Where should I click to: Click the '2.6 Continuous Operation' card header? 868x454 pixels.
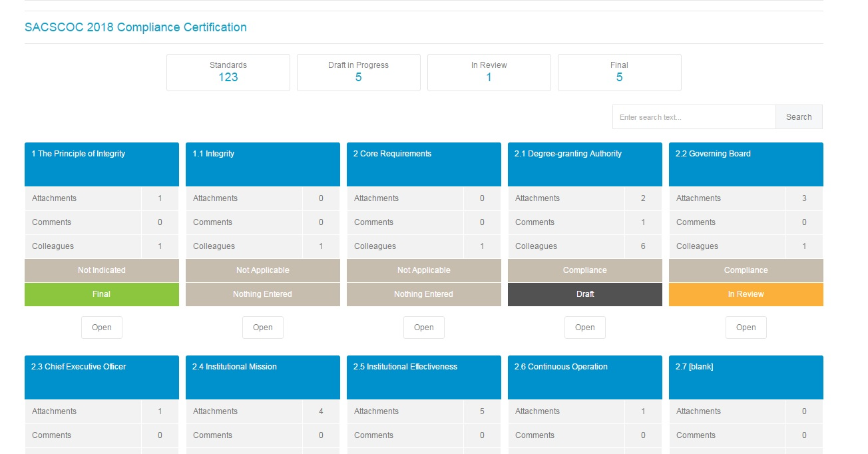[585, 377]
